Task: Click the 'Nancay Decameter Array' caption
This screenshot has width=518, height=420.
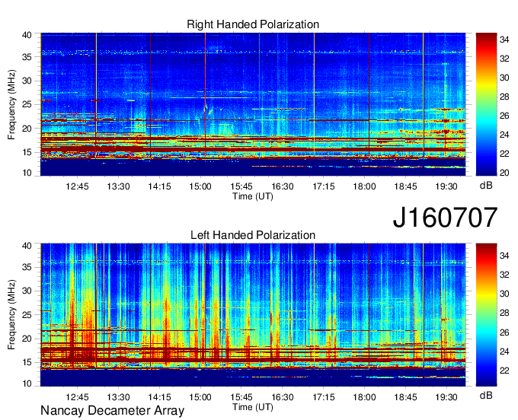Action: 112,411
